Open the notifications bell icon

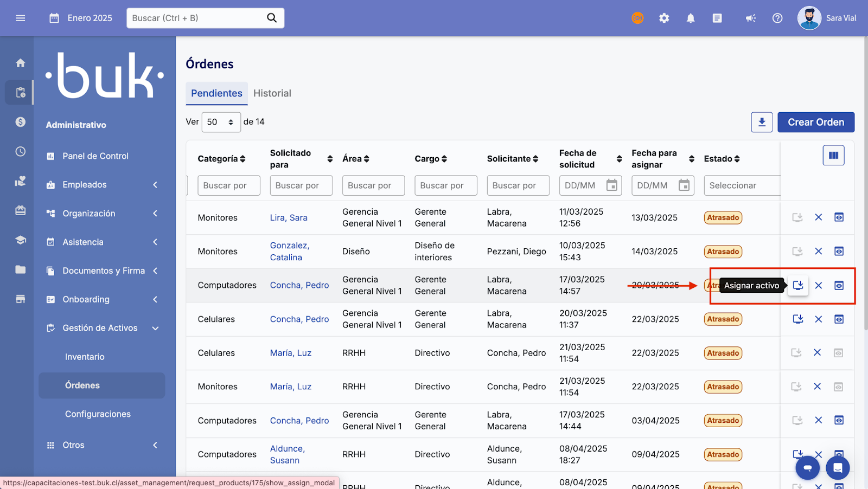coord(690,18)
